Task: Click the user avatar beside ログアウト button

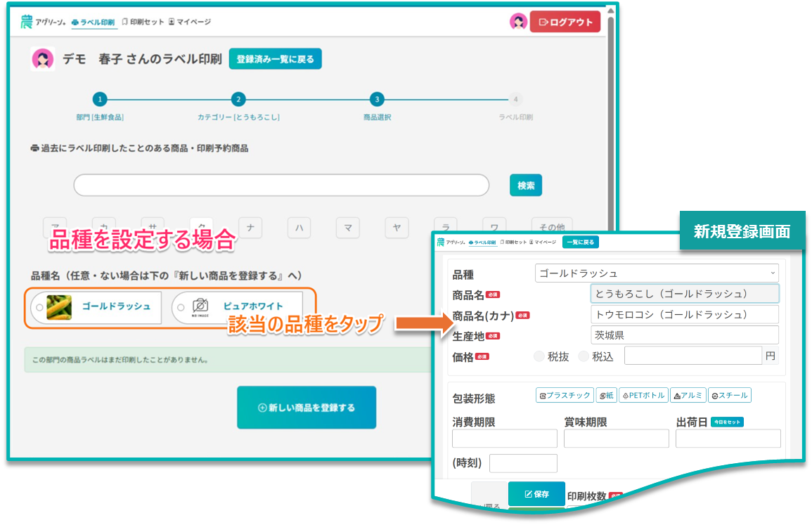Action: 518,22
